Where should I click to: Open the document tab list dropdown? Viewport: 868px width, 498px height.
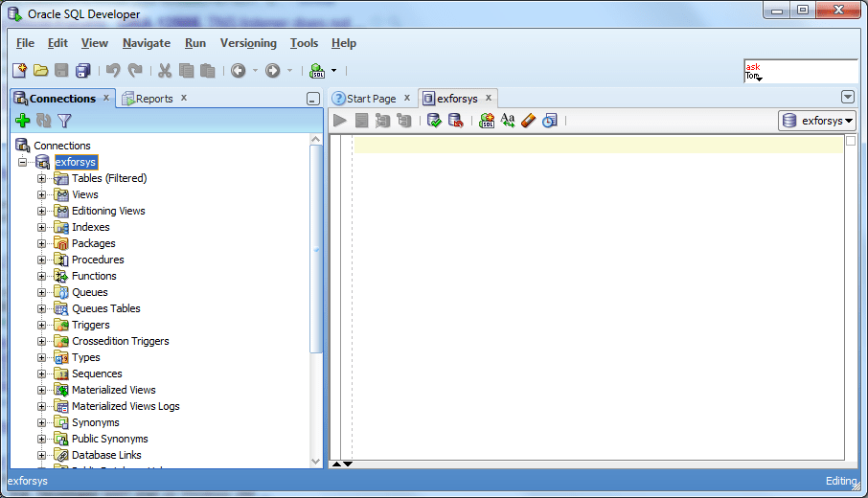[848, 97]
